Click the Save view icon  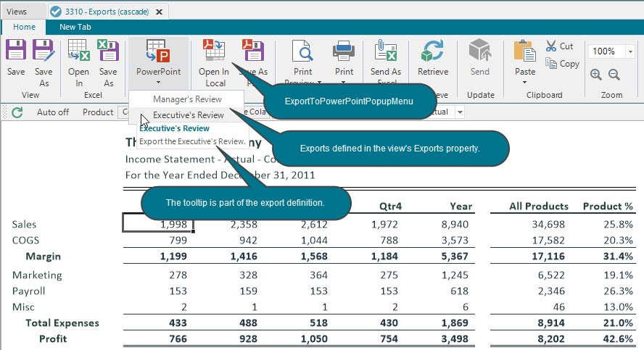coord(16,50)
